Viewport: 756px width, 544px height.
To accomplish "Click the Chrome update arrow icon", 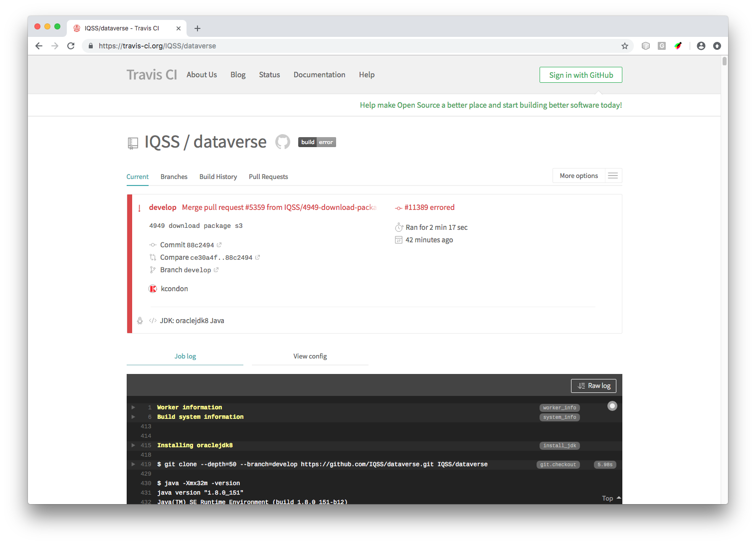I will click(717, 46).
